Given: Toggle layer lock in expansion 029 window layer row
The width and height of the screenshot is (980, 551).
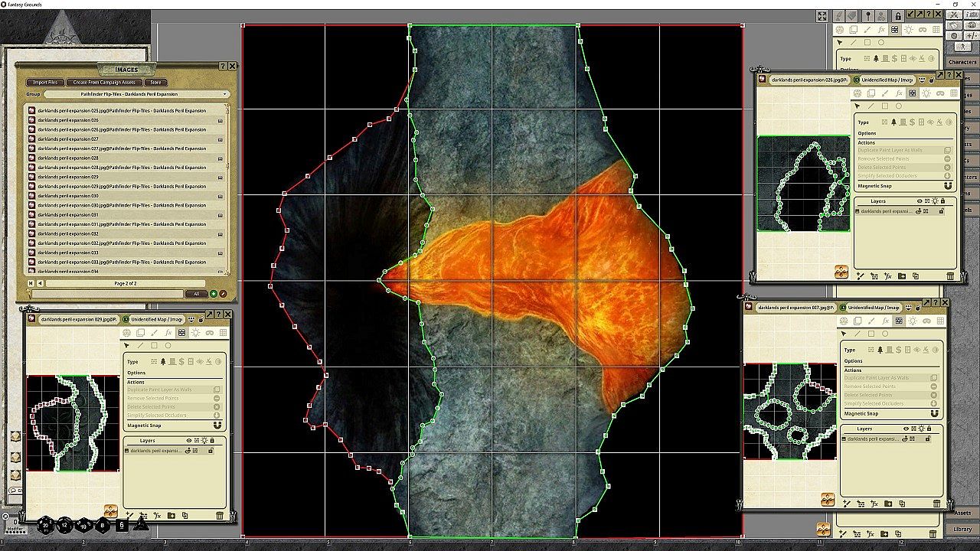Looking at the screenshot, I should point(212,451).
